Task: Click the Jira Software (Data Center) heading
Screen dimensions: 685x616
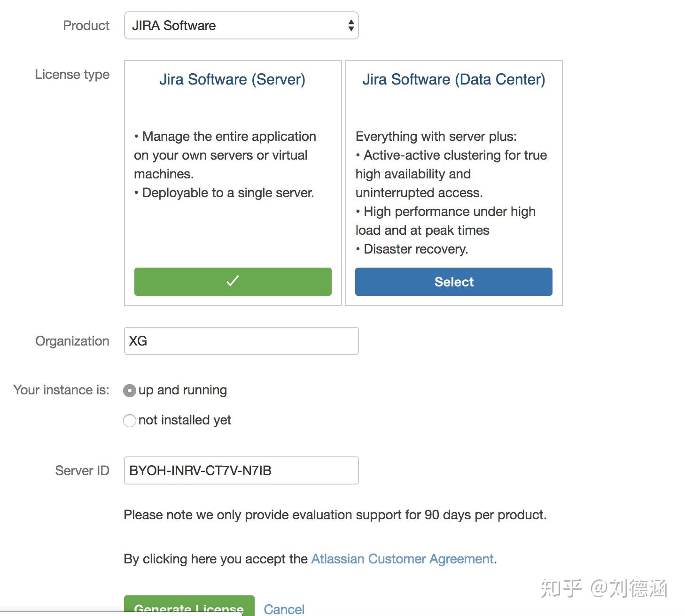Action: (453, 79)
